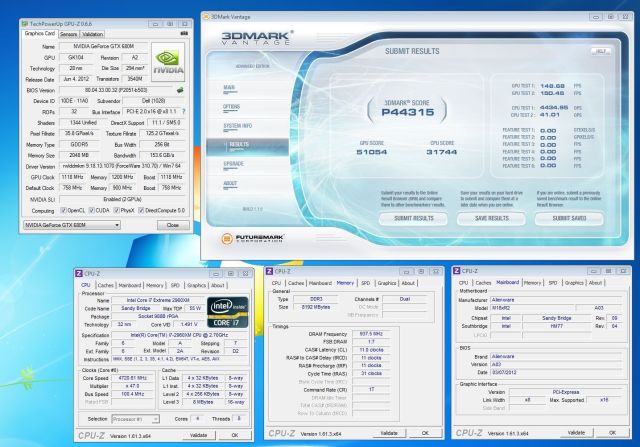Click the Southbridge HM77 field in CPU-Z
The height and width of the screenshot is (447, 640).
click(x=557, y=326)
